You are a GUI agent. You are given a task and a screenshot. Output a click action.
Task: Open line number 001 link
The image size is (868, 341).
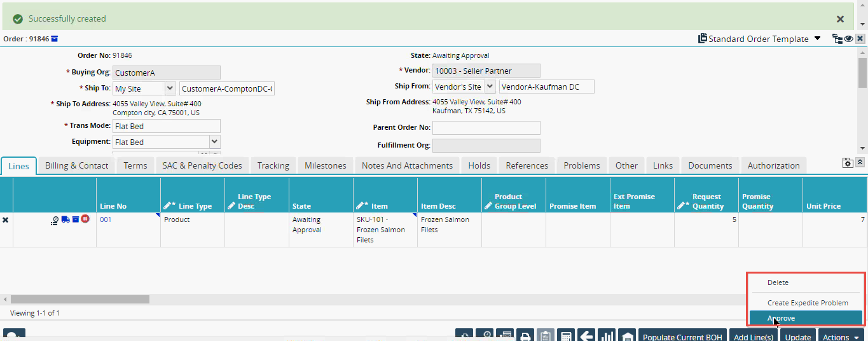(106, 219)
